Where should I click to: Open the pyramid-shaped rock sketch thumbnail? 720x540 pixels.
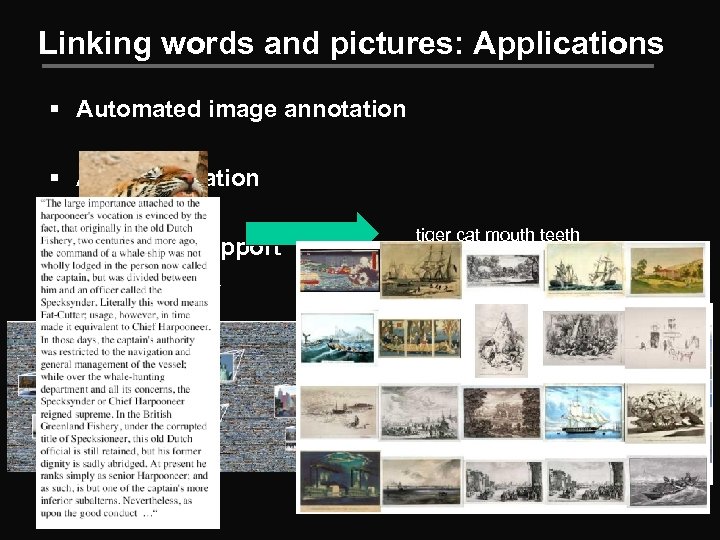click(x=501, y=340)
